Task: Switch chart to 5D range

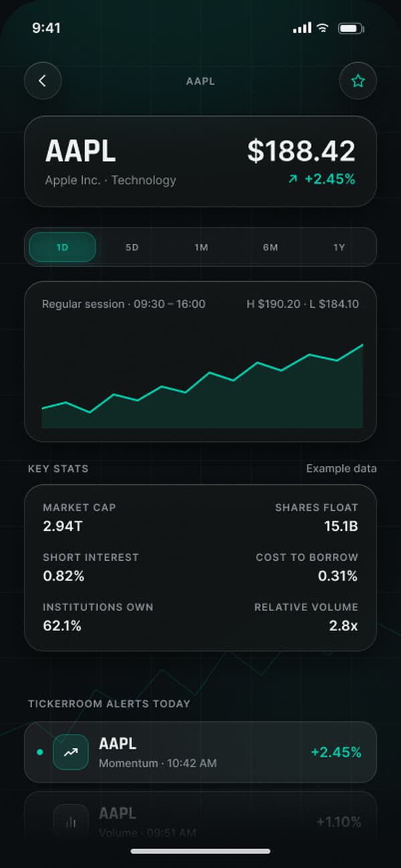Action: tap(132, 247)
